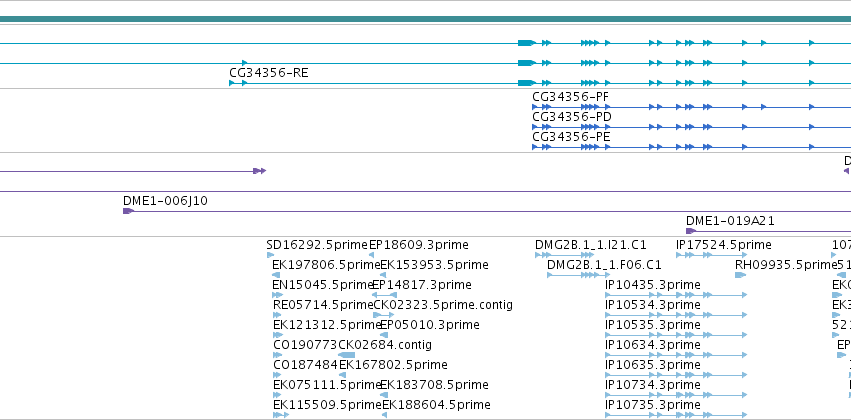The width and height of the screenshot is (851, 420).
Task: Select the IP10435.3prime EST label
Action: (652, 285)
